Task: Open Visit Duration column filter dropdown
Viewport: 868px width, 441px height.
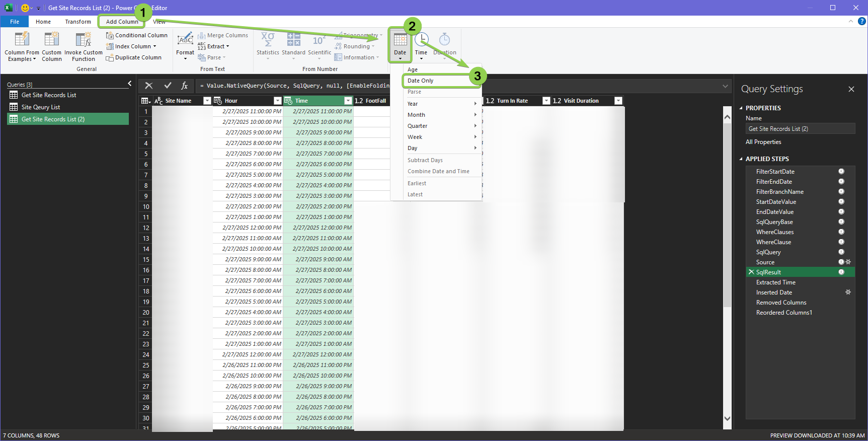Action: 618,101
